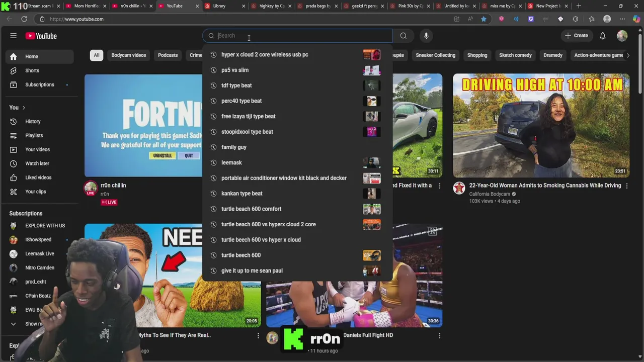The width and height of the screenshot is (644, 362).
Task: Open Liked videos in sidebar
Action: click(40, 177)
